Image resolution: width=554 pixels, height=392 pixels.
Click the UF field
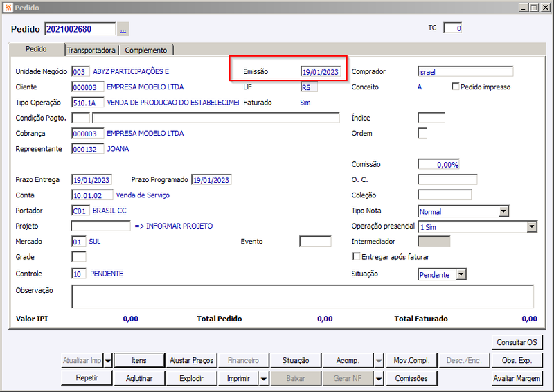(309, 87)
